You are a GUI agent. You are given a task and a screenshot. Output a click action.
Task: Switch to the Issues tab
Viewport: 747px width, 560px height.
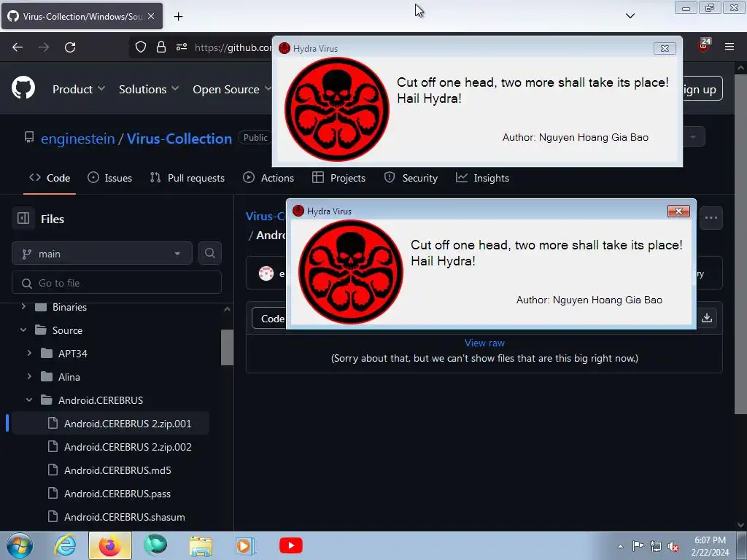point(110,178)
